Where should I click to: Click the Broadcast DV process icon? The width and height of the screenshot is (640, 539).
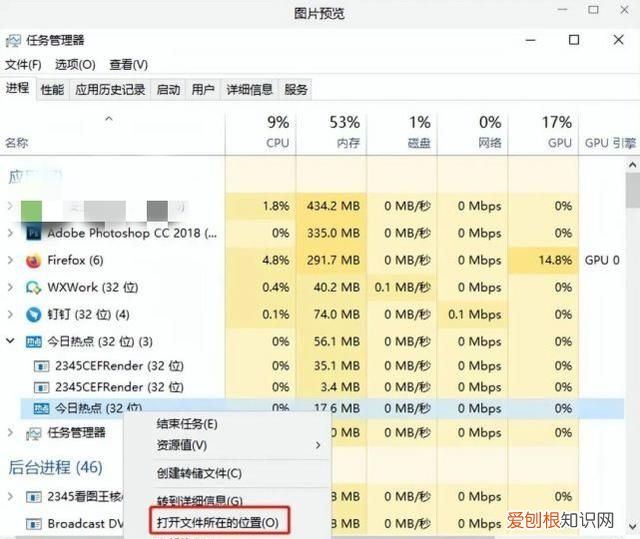[x=33, y=523]
